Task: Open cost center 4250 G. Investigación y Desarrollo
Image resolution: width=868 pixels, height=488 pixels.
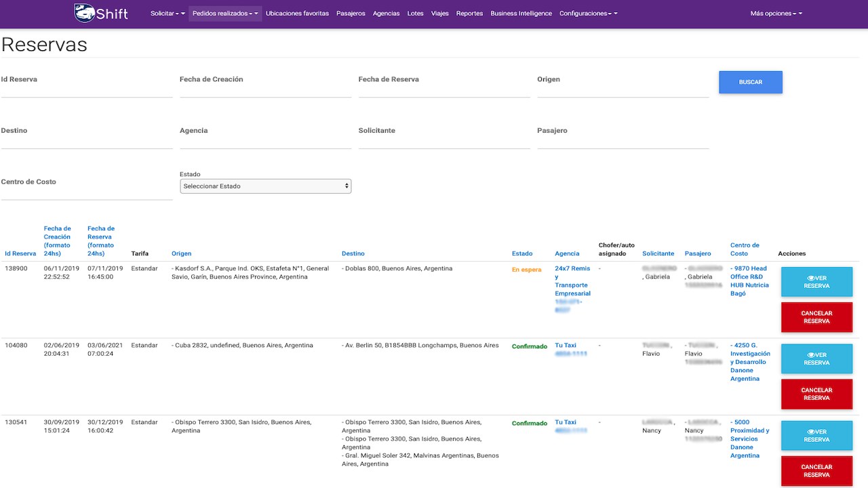Action: coord(750,362)
